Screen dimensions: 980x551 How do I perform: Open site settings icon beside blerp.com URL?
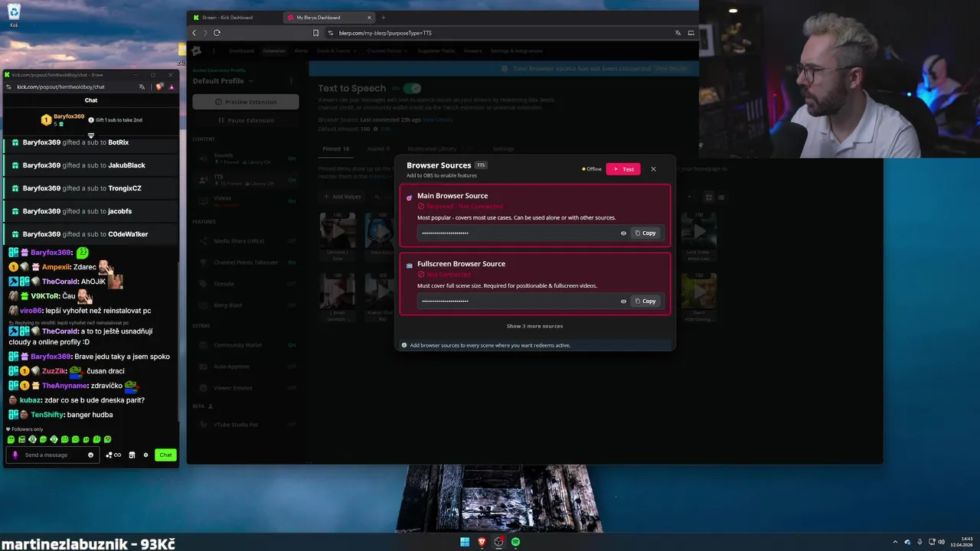(331, 33)
